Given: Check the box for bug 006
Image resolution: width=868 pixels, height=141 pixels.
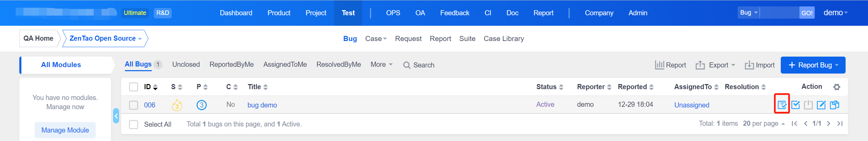Looking at the screenshot, I should (134, 105).
